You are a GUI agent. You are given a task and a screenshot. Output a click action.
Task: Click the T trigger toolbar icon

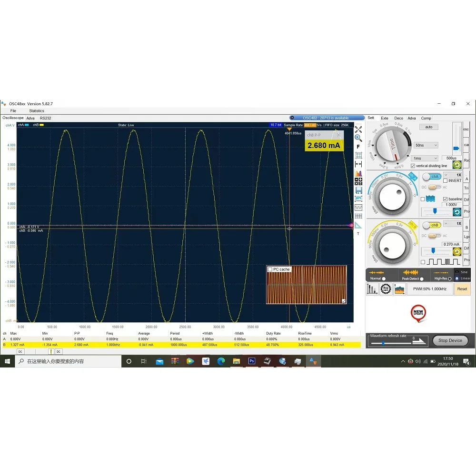(358, 233)
